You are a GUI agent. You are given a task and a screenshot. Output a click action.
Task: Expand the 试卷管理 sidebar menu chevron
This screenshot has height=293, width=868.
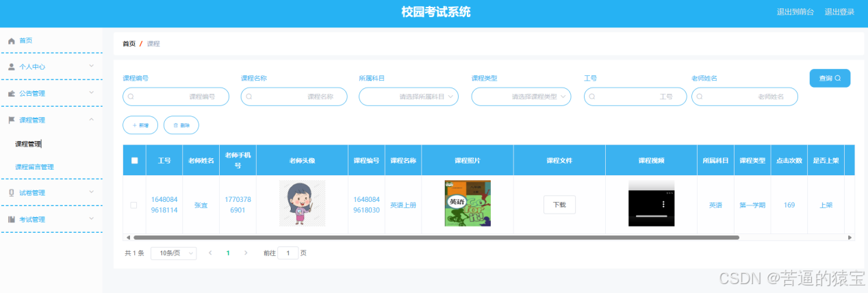pos(92,192)
